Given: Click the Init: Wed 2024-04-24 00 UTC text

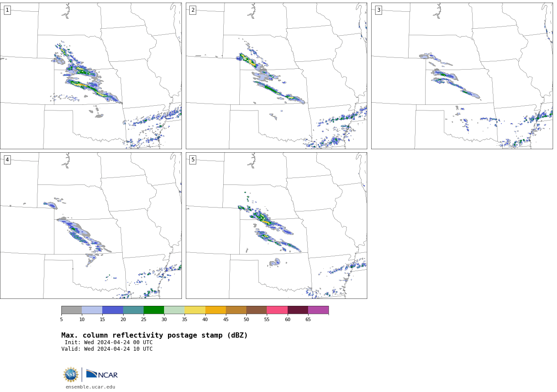Looking at the screenshot, I should tap(109, 342).
